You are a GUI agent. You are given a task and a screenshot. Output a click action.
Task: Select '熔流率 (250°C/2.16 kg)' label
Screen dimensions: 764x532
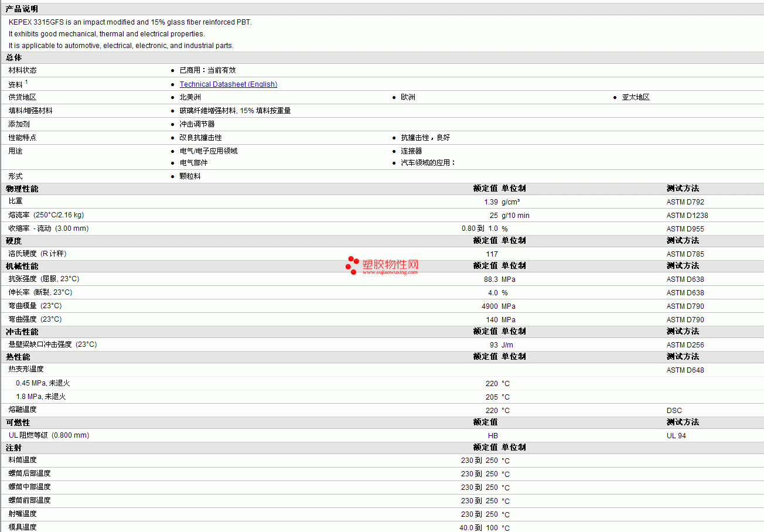[46, 215]
